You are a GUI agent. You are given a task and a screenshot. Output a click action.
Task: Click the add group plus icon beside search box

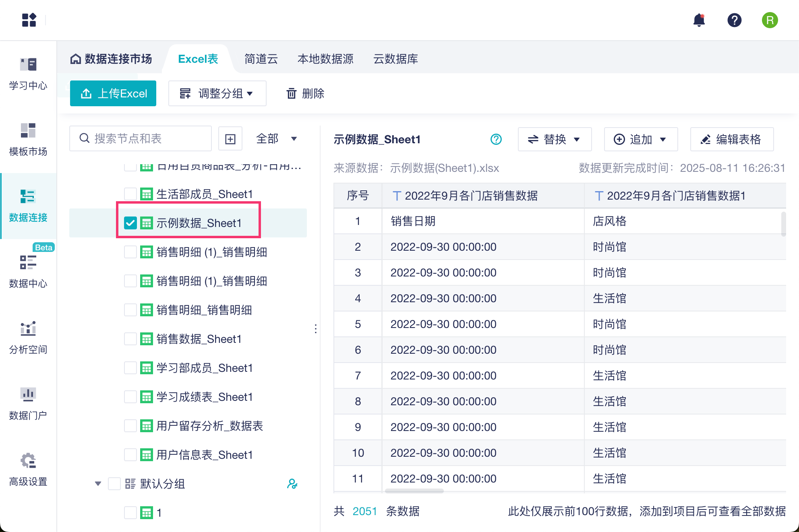[x=230, y=139]
